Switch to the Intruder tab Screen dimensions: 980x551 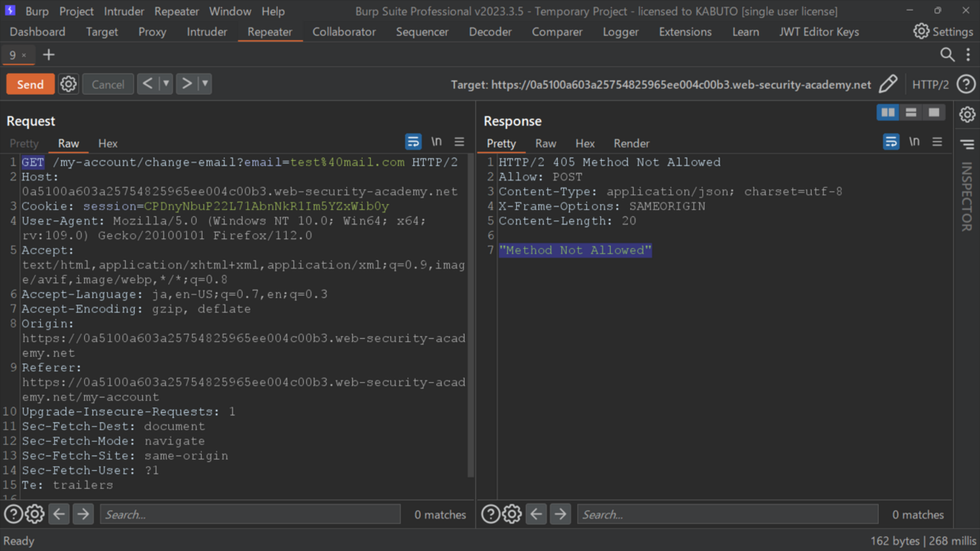click(207, 32)
